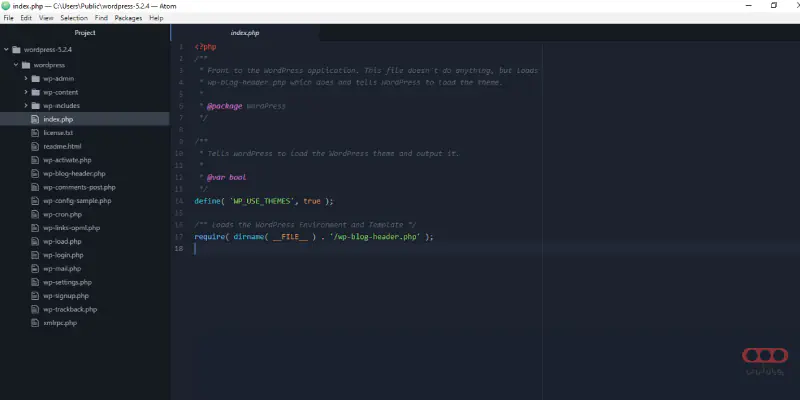
Task: Open wp-signup.php file name
Action: tap(66, 296)
